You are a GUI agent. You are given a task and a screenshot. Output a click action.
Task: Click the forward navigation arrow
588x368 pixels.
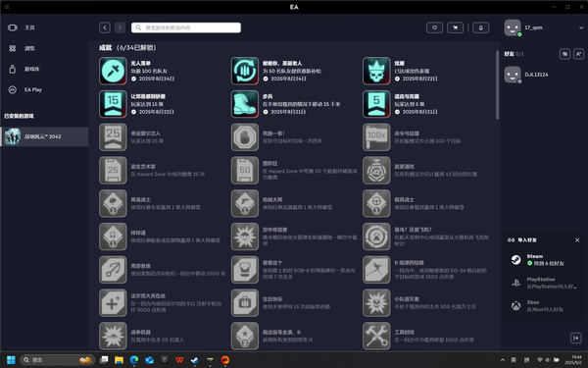pos(120,27)
